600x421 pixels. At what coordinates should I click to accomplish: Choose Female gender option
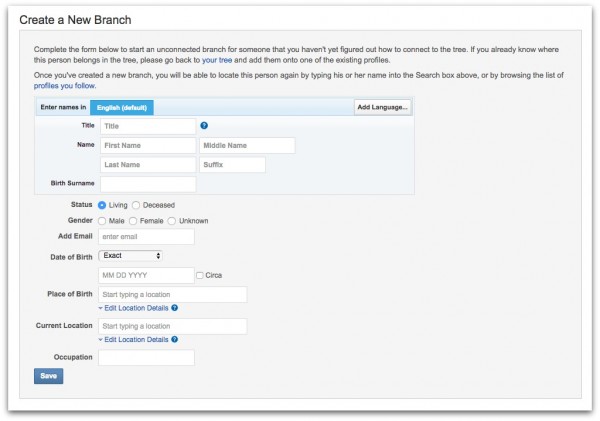click(x=133, y=221)
